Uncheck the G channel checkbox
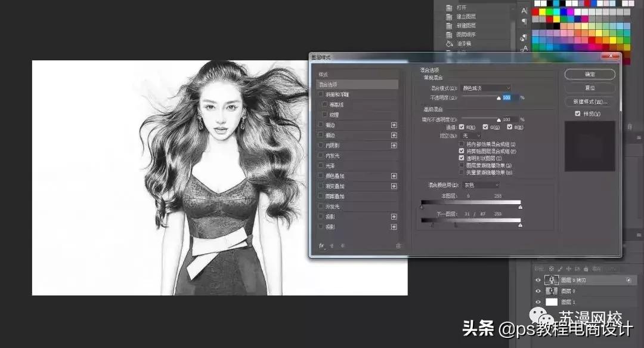The width and height of the screenshot is (644, 348). coord(485,127)
